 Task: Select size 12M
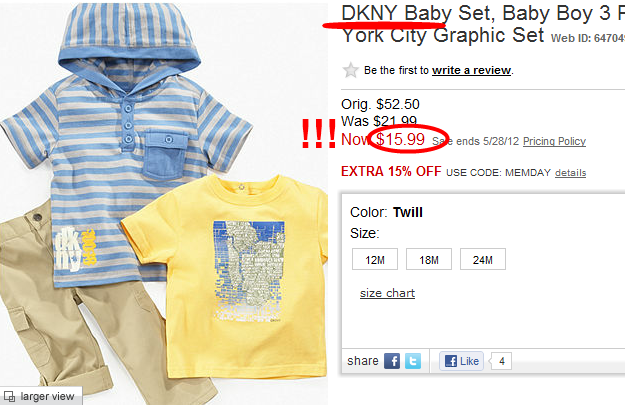[375, 260]
